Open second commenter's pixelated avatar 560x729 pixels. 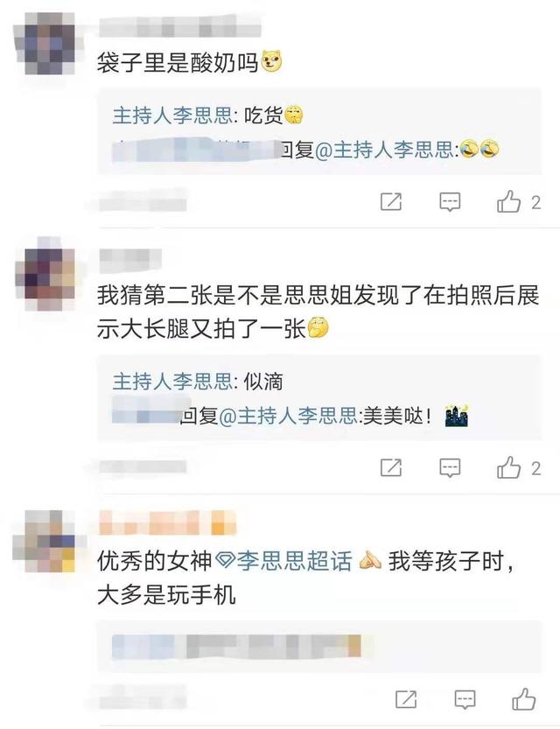45,273
